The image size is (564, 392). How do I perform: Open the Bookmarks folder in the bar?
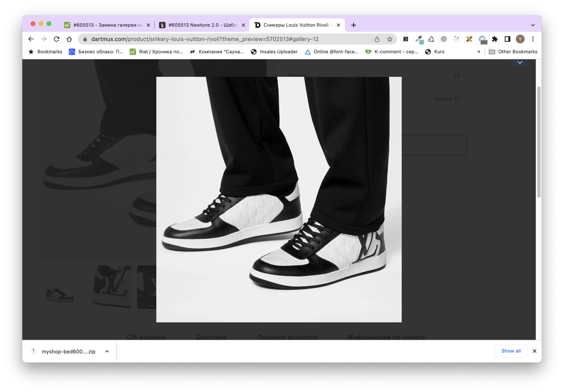click(45, 52)
